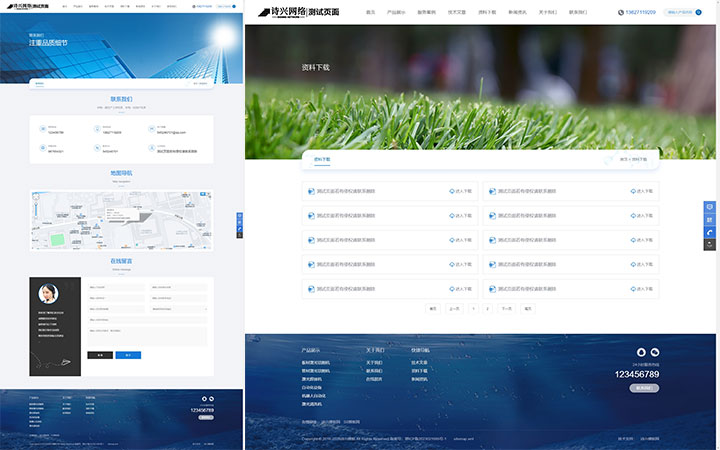Click the back-to-top icon in right floating sidebar

709,244
